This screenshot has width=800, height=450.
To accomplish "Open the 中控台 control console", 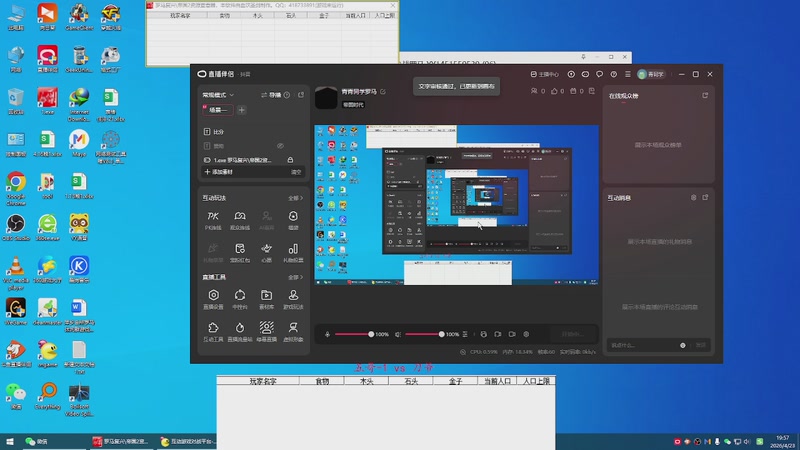I will click(x=240, y=299).
